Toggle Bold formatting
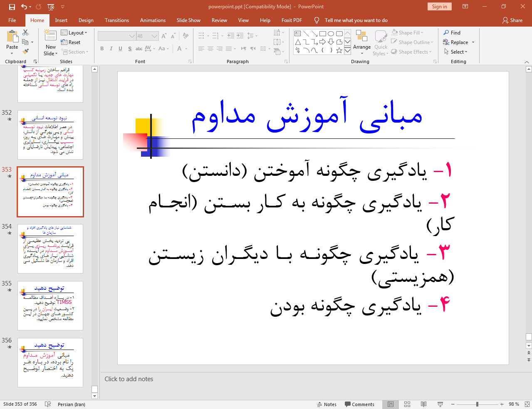Viewport: 532px width, 409px height. pyautogui.click(x=102, y=49)
